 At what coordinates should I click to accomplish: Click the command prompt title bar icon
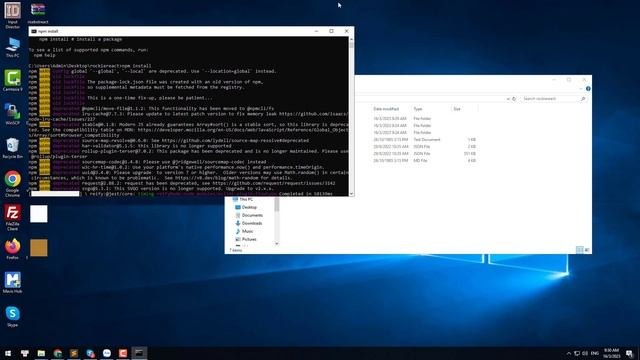[x=34, y=31]
